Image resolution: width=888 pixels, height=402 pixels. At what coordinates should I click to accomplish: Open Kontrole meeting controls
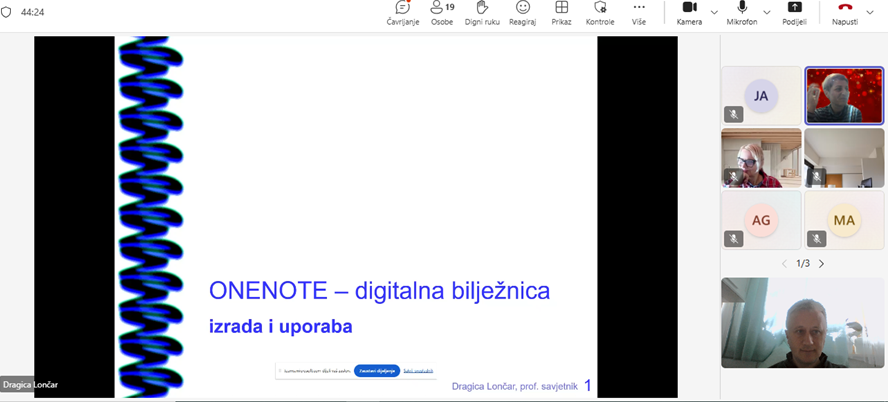pyautogui.click(x=600, y=13)
